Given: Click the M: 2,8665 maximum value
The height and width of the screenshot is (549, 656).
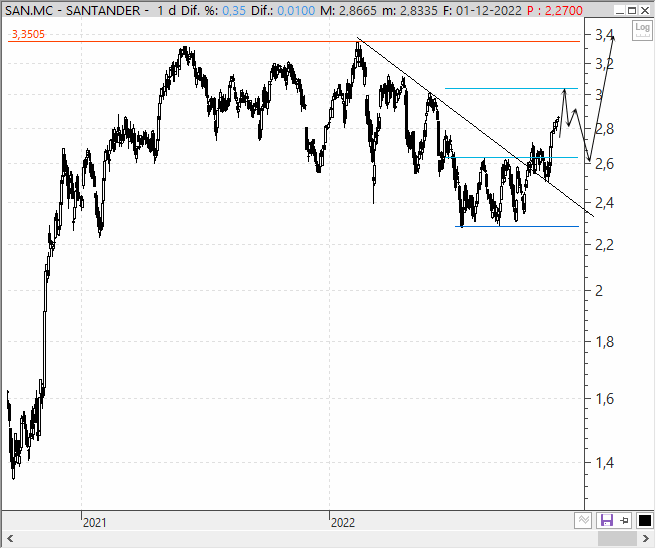Looking at the screenshot, I should pyautogui.click(x=348, y=10).
